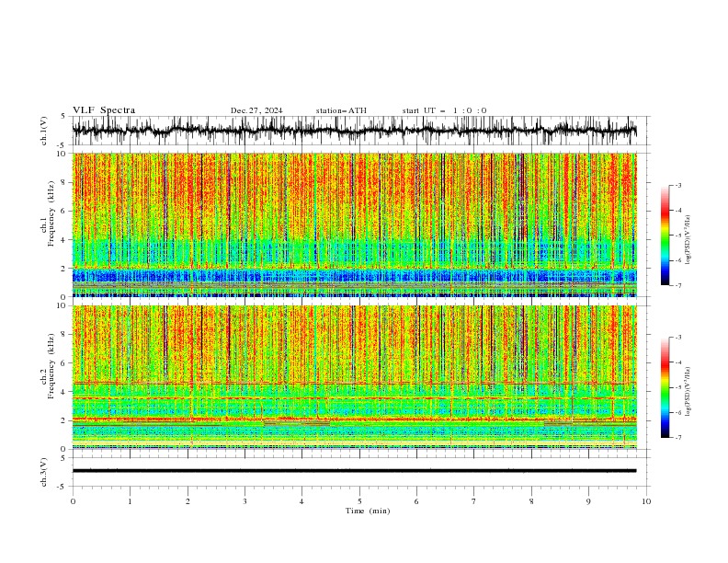Click the ch.3 flat black trace
The height and width of the screenshot is (563, 728).
click(354, 471)
